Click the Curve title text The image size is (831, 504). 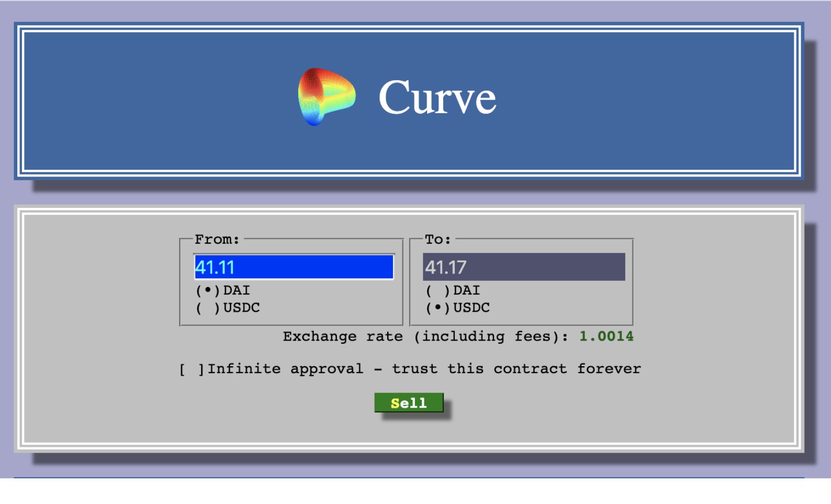pos(437,97)
